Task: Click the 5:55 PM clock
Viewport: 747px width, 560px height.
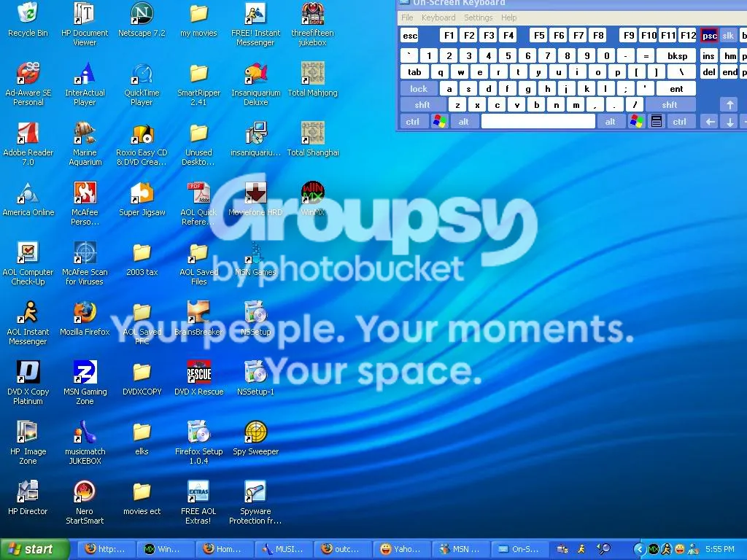Action: (x=720, y=549)
